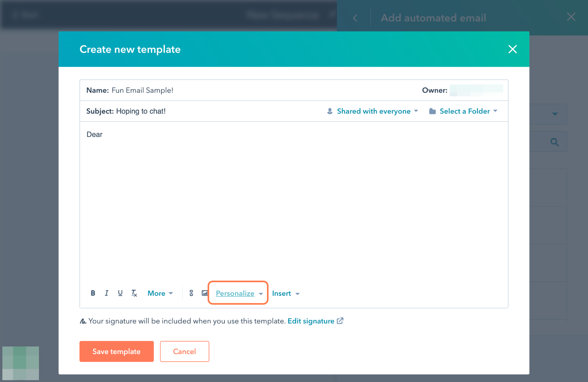The height and width of the screenshot is (382, 588).
Task: Click the folder icon beside Select a Folder
Action: pyautogui.click(x=432, y=111)
